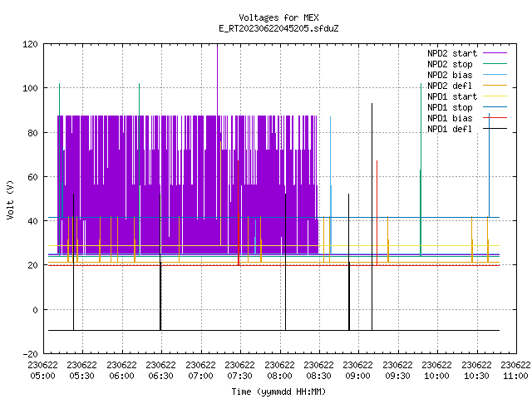Click the light blue NPD2 bias legend line
This screenshot has height=399, width=532.
click(x=495, y=74)
